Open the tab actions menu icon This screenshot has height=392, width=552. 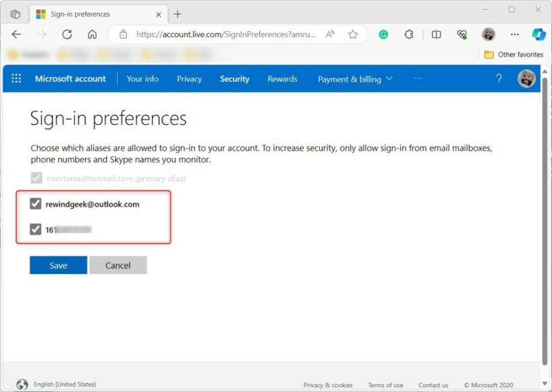tap(15, 14)
